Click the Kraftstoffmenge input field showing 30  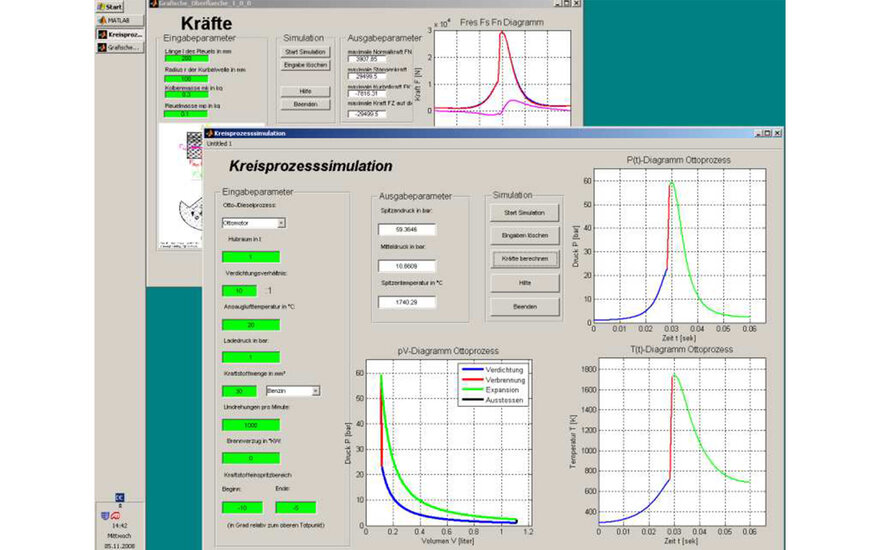240,391
